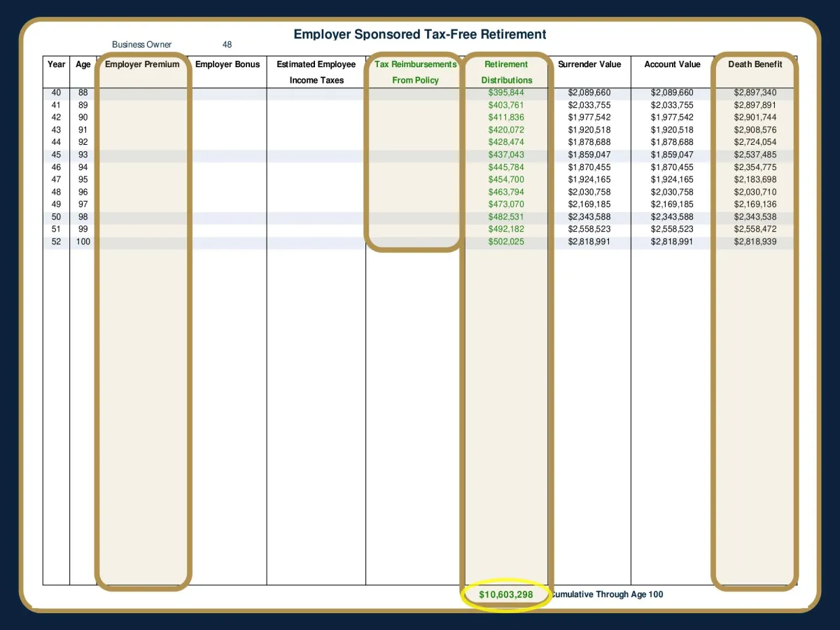The width and height of the screenshot is (840, 630).
Task: Select retirement distribution $492,182
Action: pyautogui.click(x=506, y=230)
